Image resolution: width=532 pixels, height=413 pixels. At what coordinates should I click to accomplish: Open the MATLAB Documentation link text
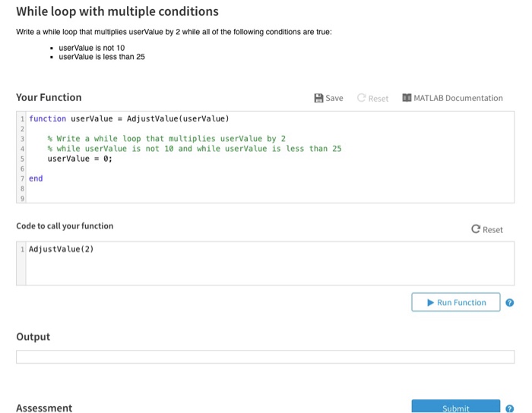[x=458, y=98]
